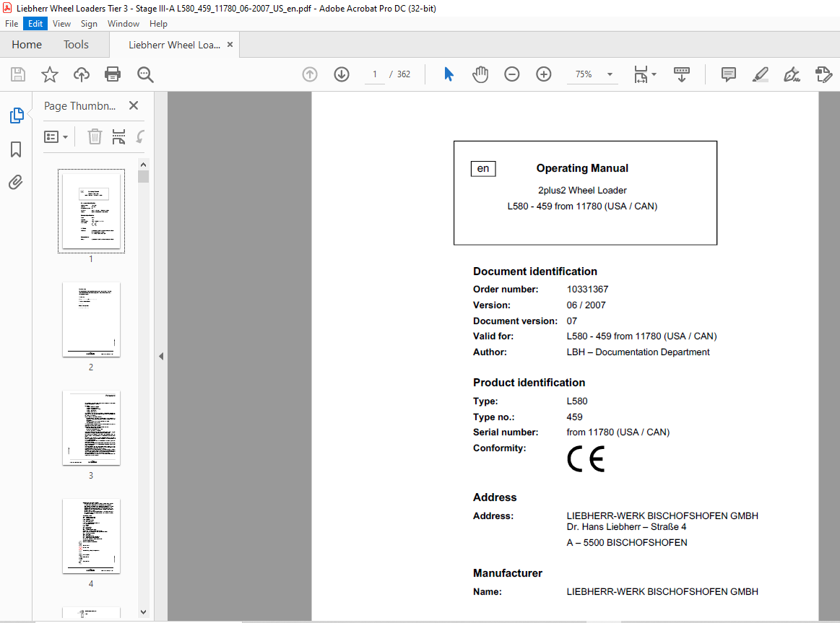Click the Send file share icon

[x=823, y=74]
